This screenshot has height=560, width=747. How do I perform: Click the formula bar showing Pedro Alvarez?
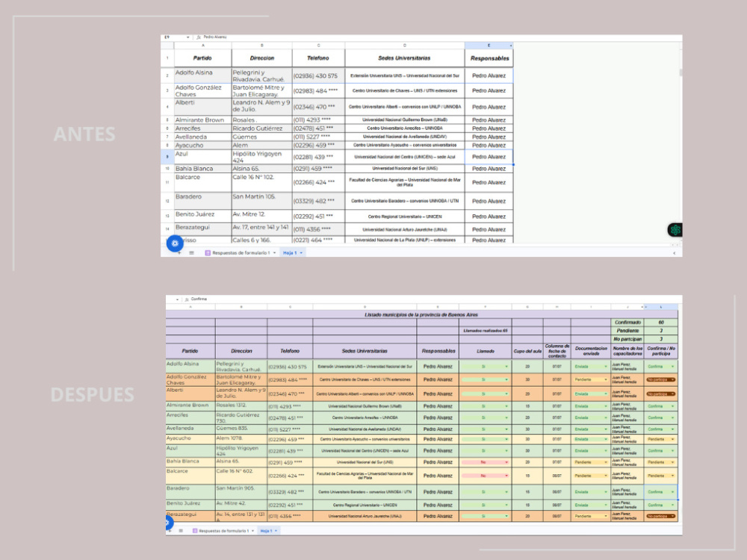(215, 37)
